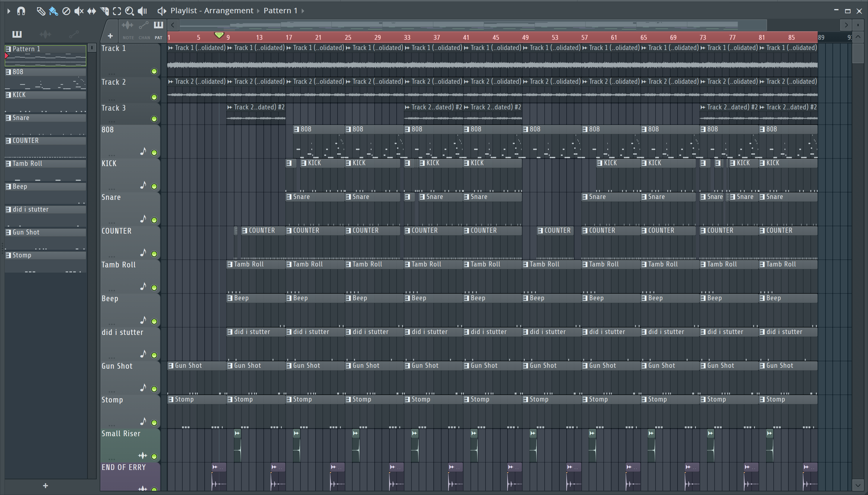This screenshot has height=495, width=868.
Task: Click the note icon on 808 track
Action: (x=143, y=151)
